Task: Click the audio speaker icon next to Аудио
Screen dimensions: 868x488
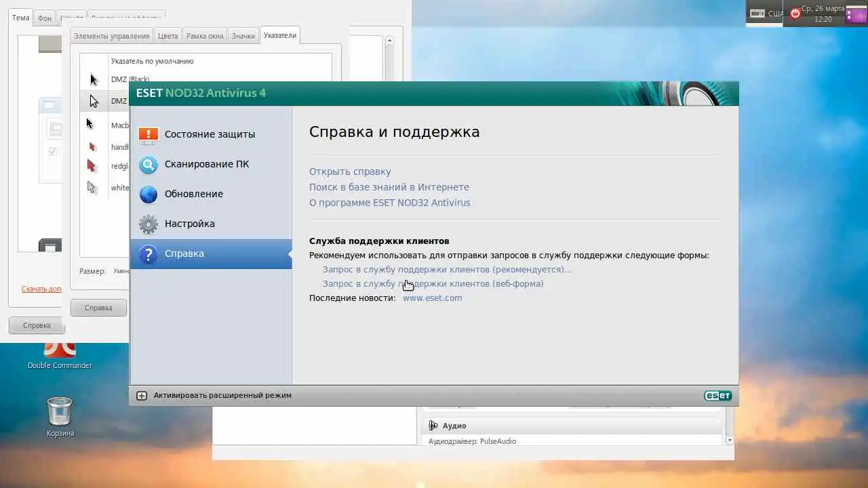Action: [433, 426]
